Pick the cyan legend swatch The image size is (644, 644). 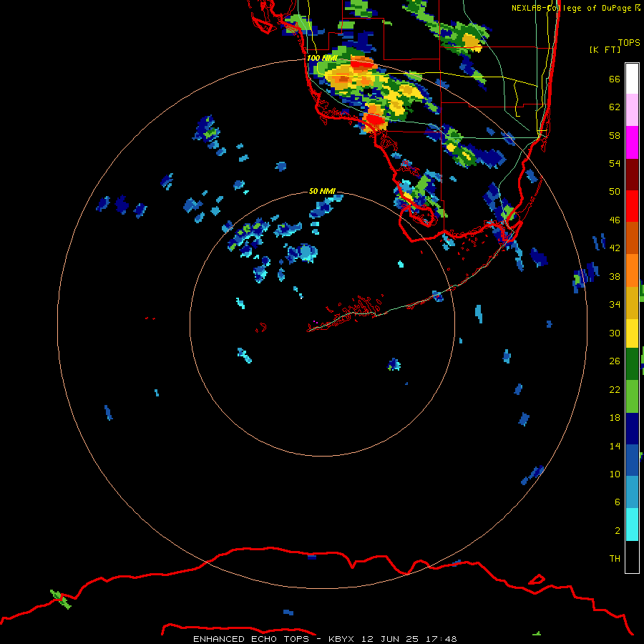[x=632, y=525]
